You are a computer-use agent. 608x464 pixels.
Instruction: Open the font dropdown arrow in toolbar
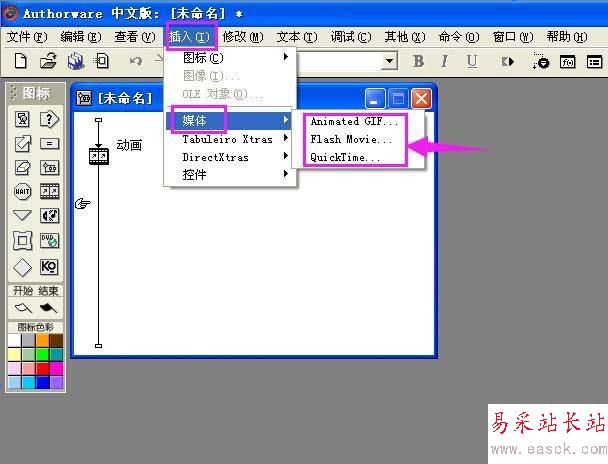tap(390, 61)
